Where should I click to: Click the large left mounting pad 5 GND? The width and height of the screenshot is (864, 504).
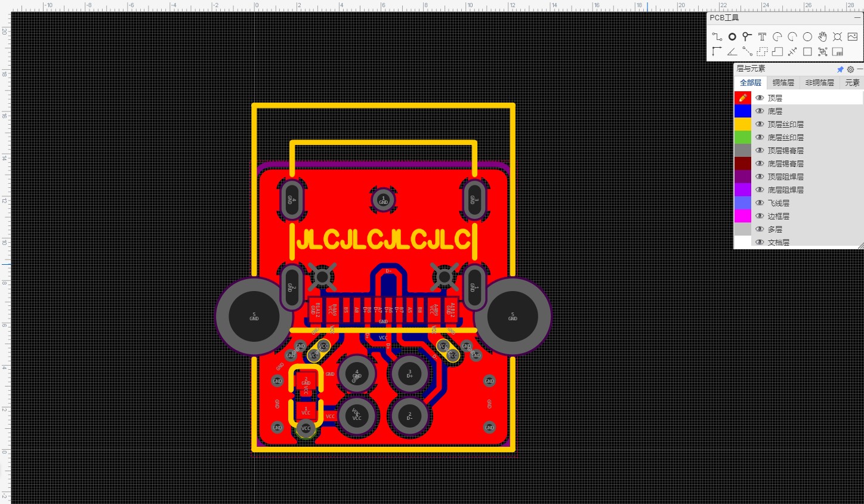(x=254, y=316)
